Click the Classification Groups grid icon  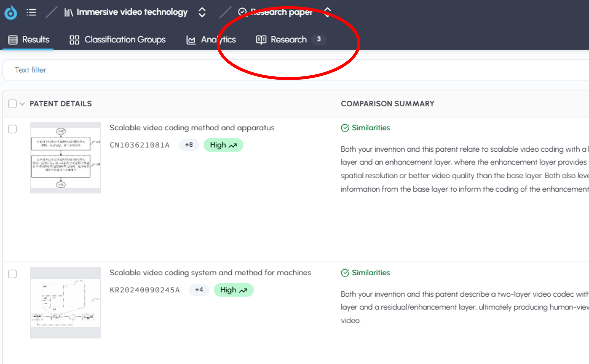(74, 40)
